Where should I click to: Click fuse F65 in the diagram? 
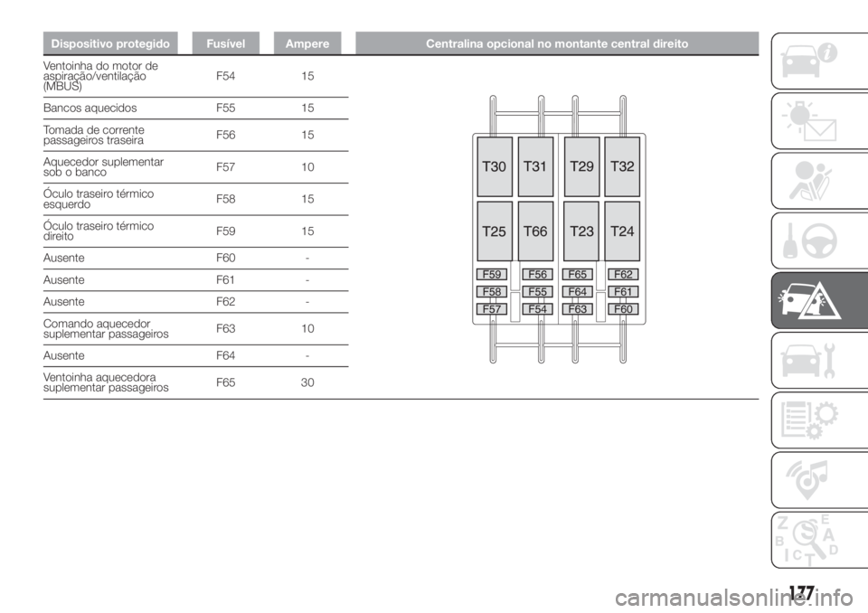pyautogui.click(x=578, y=274)
